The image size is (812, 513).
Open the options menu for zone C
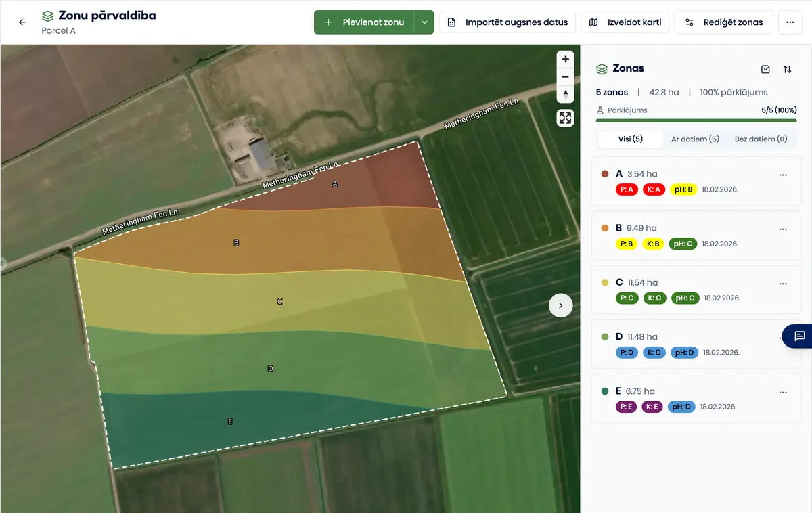(783, 283)
